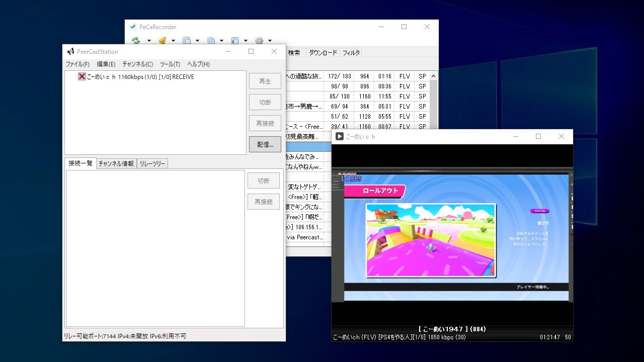644x362 pixels.
Task: Click the 85/ 130 listener cell
Action: click(340, 97)
